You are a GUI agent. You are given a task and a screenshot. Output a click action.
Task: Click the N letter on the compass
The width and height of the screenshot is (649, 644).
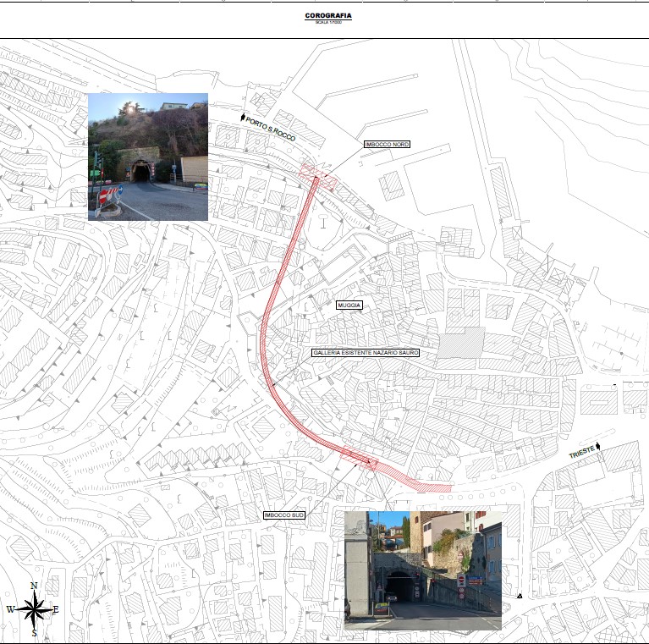(34, 586)
